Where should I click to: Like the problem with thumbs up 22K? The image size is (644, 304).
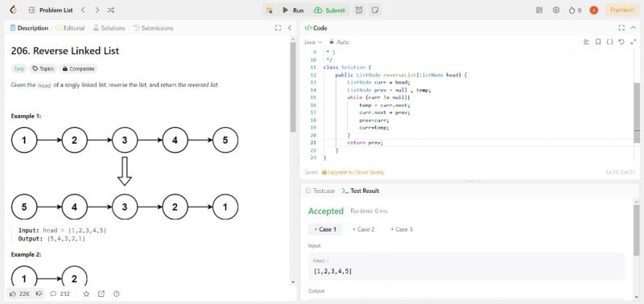19,294
